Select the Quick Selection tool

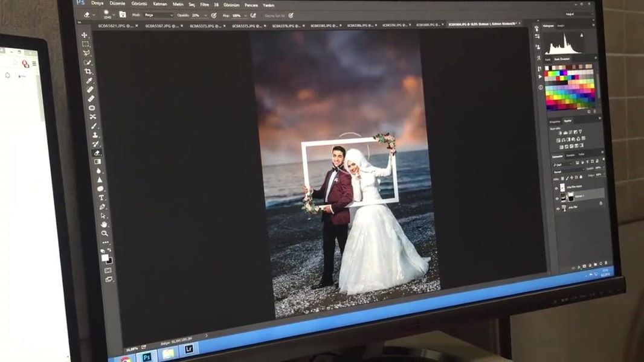click(88, 62)
